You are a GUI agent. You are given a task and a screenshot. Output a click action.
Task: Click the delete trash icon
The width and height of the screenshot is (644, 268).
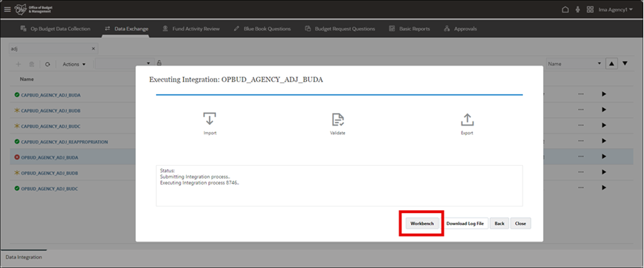tap(31, 64)
